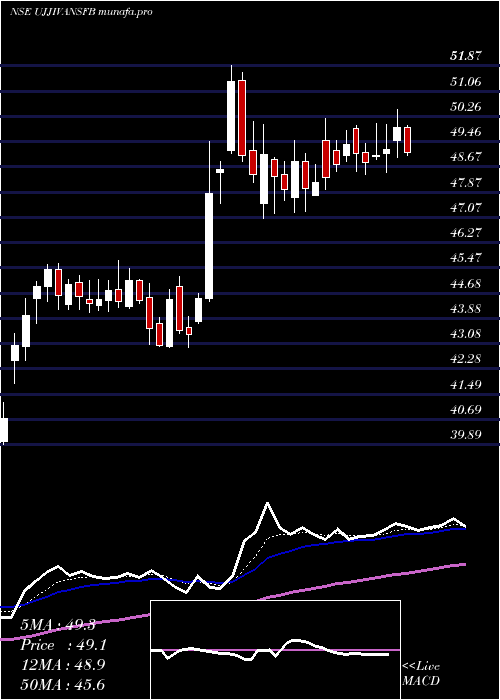
Task: Click the 41.49 price level label
Action: (467, 384)
